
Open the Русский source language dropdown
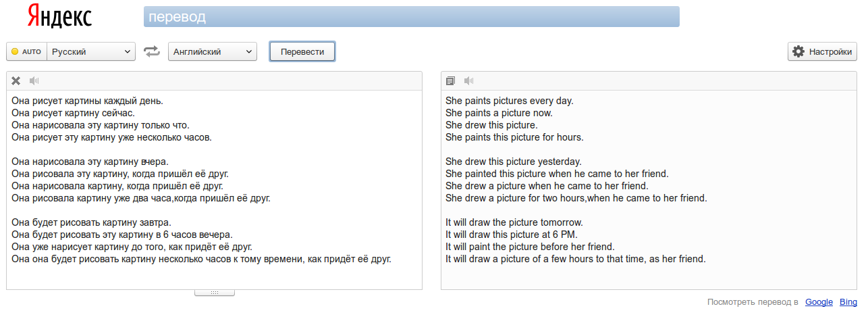click(91, 51)
